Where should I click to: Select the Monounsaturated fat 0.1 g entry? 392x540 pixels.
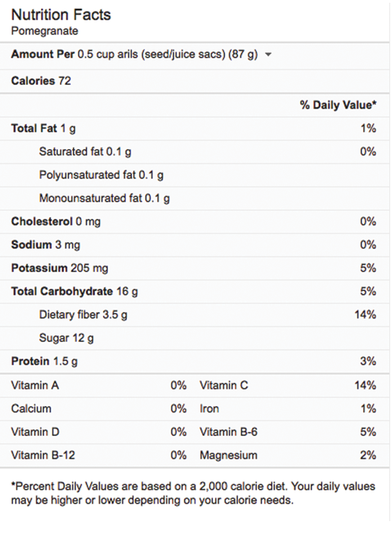[104, 198]
